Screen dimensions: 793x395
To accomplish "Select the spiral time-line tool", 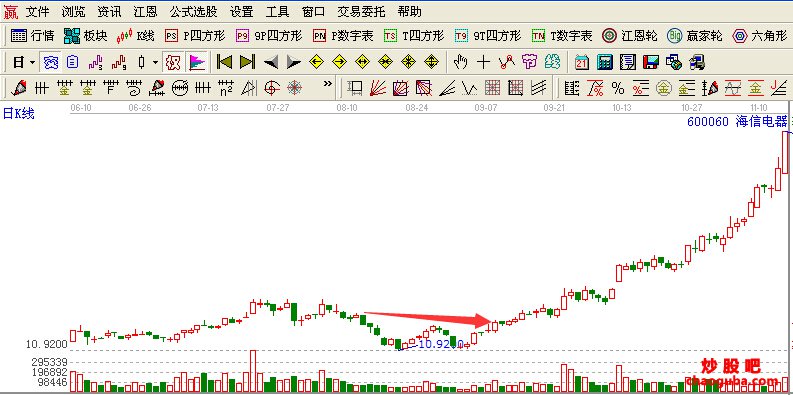I will [x=134, y=88].
